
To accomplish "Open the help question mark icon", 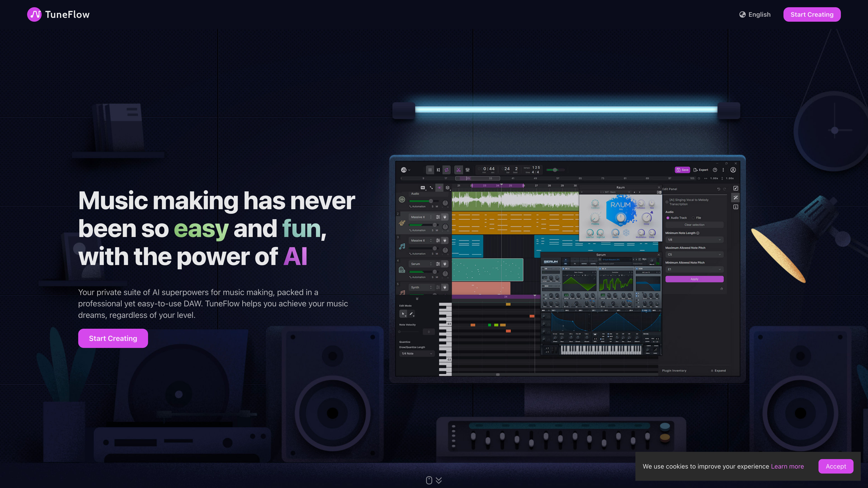I will pyautogui.click(x=715, y=170).
